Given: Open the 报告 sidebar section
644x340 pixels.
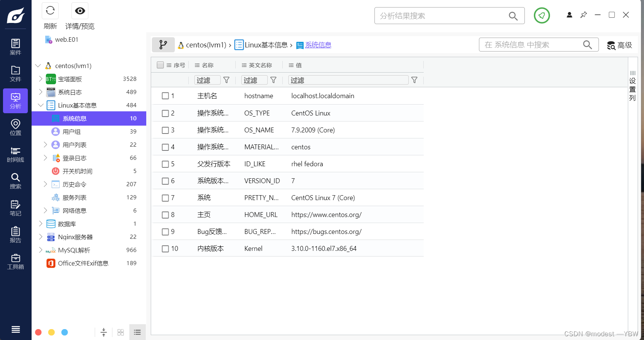Looking at the screenshot, I should tap(15, 235).
